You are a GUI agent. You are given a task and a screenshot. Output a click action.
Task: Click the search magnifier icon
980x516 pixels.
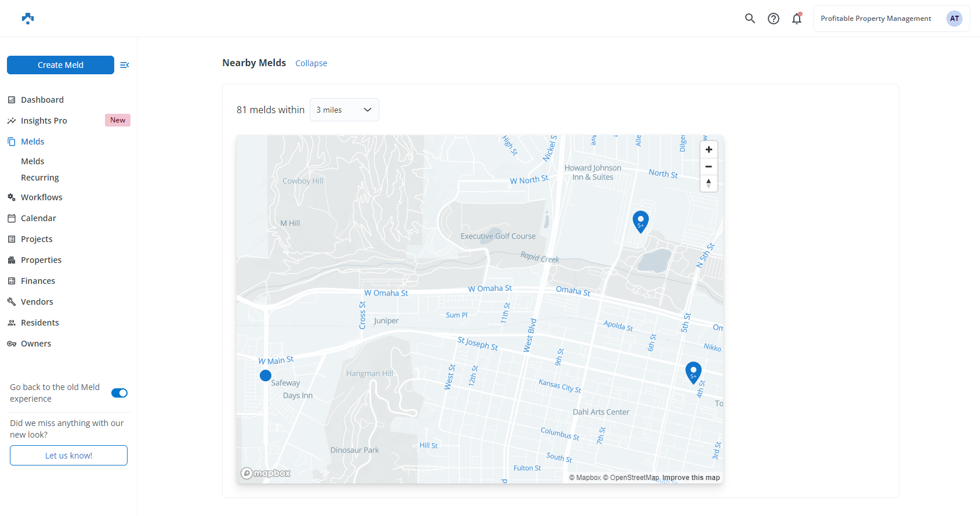coord(750,19)
